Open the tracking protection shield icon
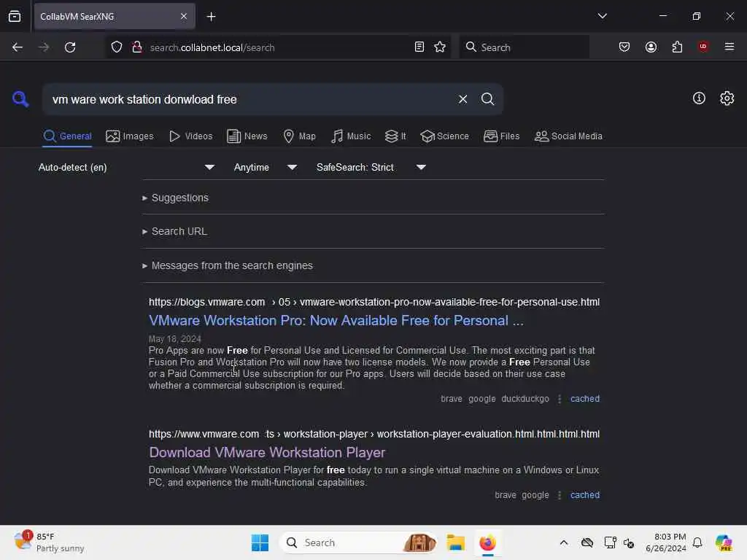 click(117, 47)
